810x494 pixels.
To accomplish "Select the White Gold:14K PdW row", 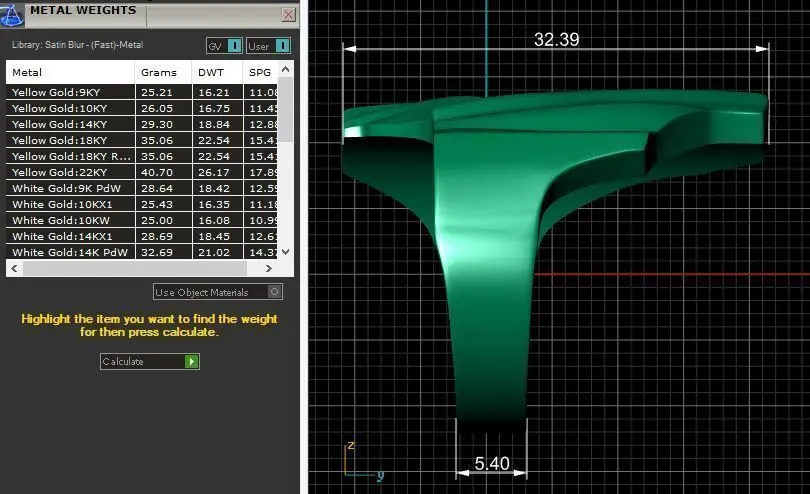I will [142, 252].
